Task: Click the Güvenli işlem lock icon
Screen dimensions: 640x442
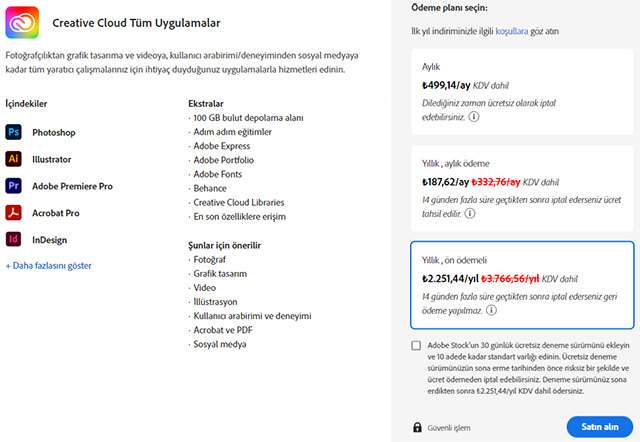Action: (417, 428)
